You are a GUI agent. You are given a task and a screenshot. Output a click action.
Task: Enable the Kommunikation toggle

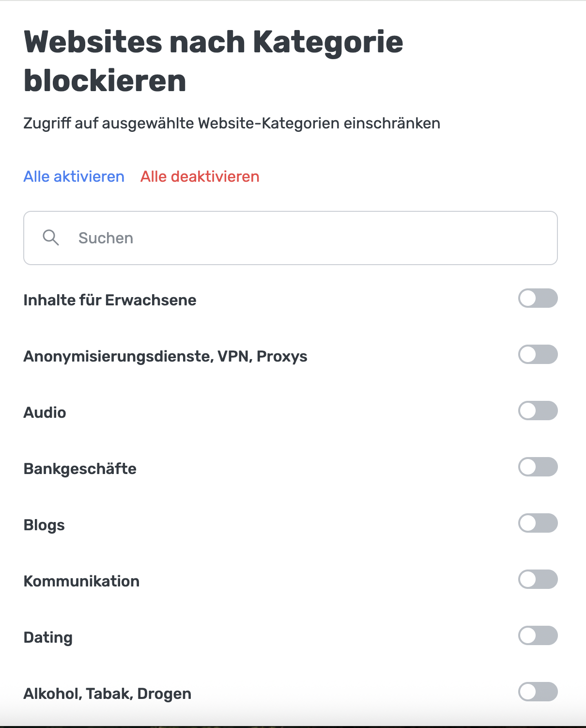coord(538,579)
